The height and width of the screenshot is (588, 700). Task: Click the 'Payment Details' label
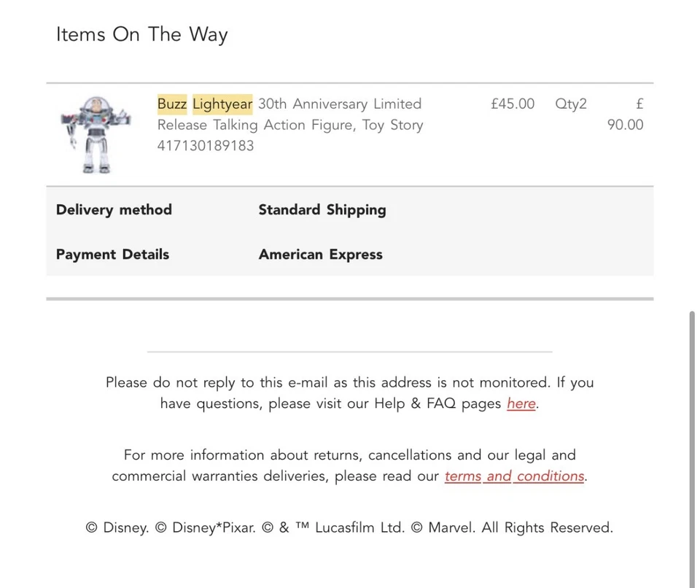pos(112,255)
